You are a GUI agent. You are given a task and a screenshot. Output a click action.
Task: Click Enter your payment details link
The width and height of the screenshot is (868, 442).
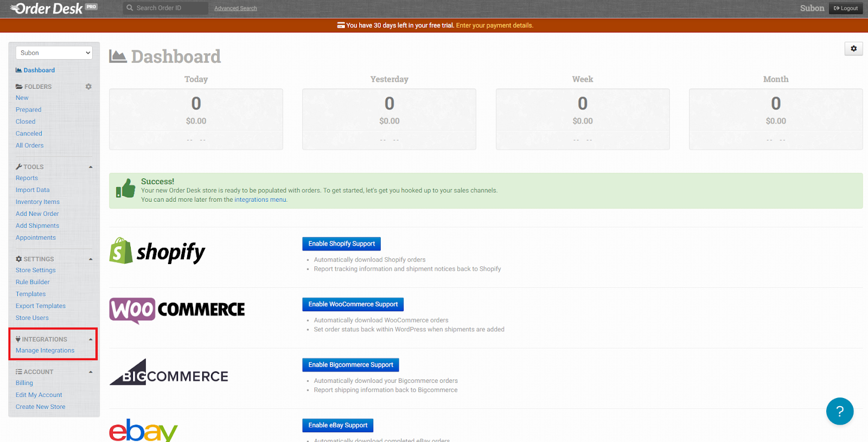[495, 25]
